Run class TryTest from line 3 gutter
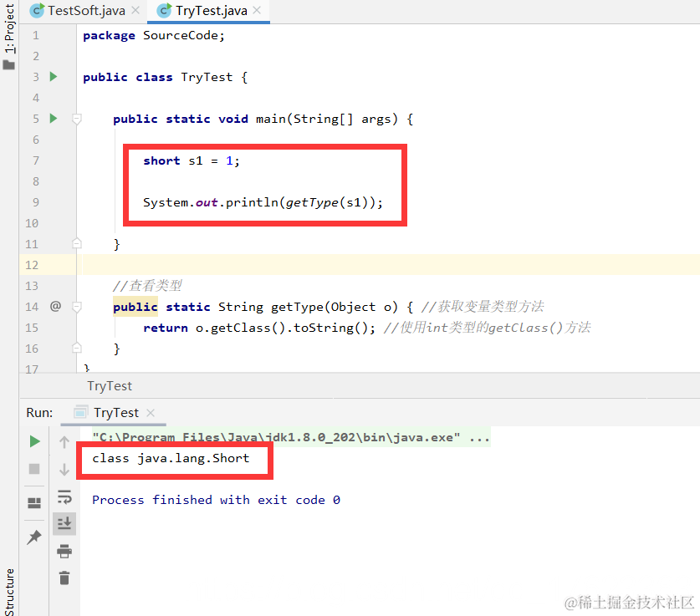 [x=54, y=77]
